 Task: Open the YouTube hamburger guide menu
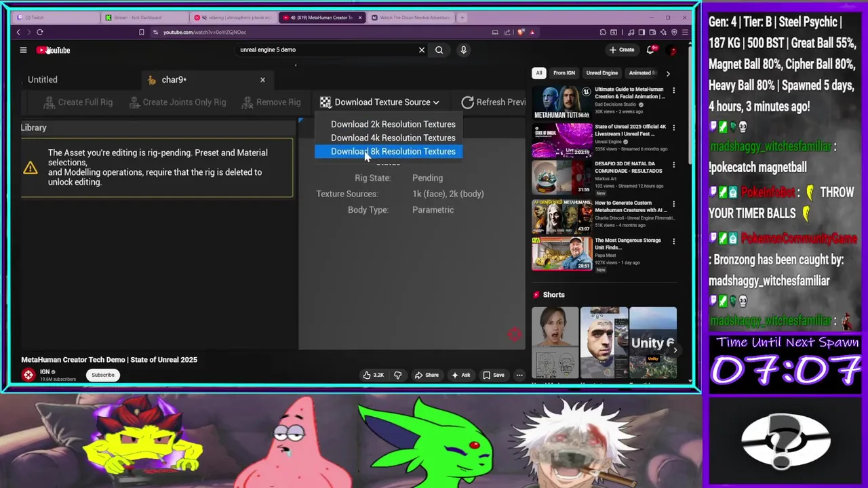(23, 50)
